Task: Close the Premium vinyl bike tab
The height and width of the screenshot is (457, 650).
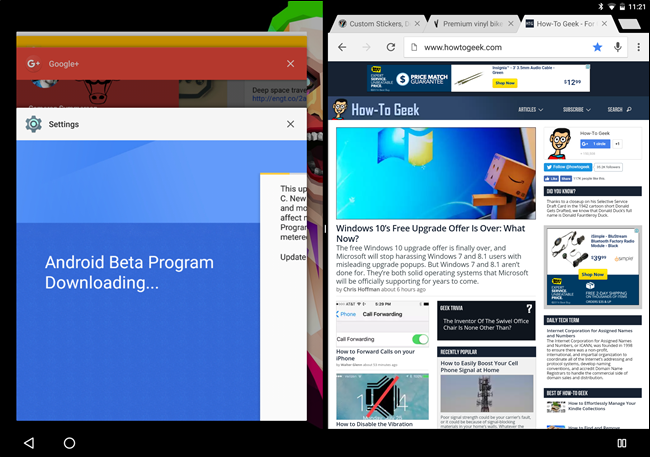Action: pos(511,24)
